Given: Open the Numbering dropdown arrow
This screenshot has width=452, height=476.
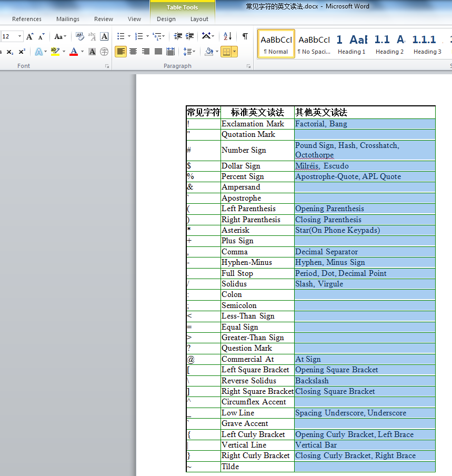Looking at the screenshot, I should 147,36.
